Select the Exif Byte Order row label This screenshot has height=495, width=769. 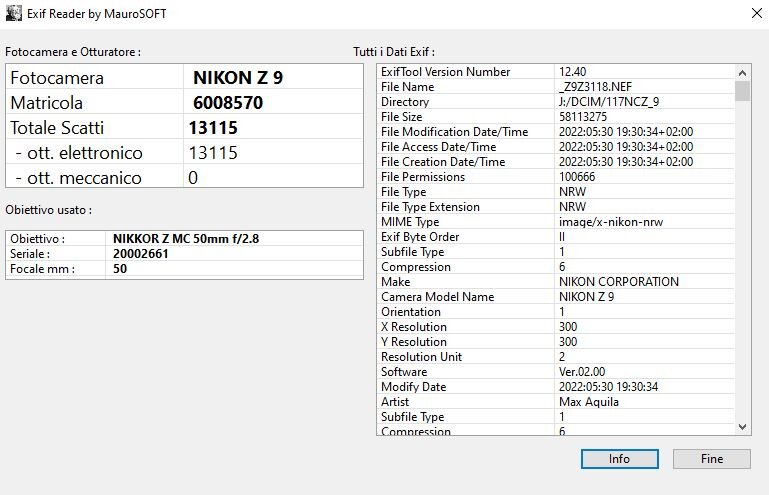tap(420, 237)
